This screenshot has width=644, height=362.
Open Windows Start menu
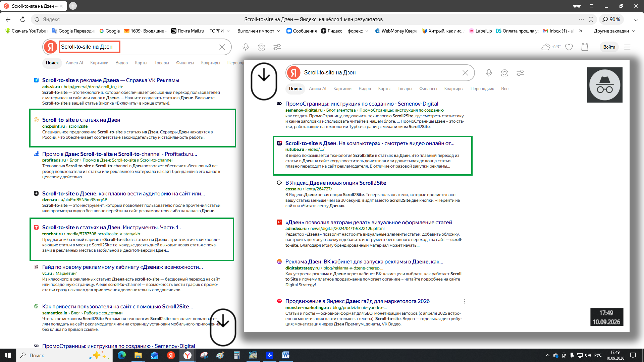[x=8, y=355]
